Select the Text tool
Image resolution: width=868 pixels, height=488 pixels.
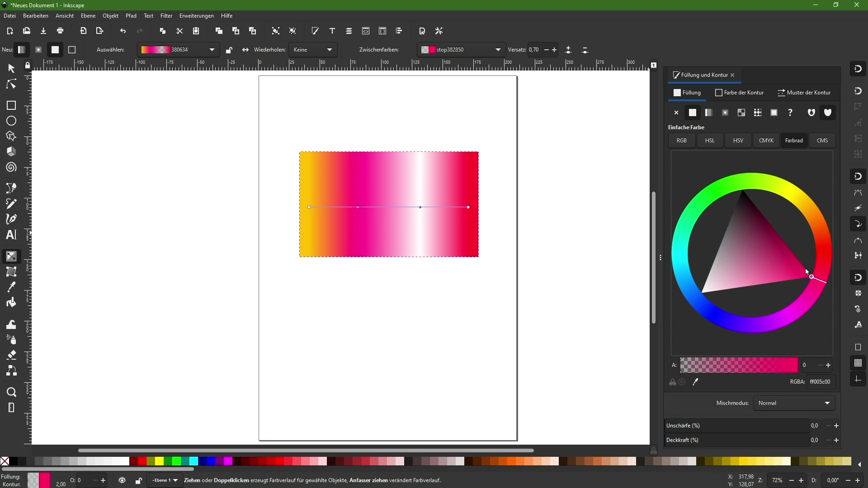[x=11, y=235]
